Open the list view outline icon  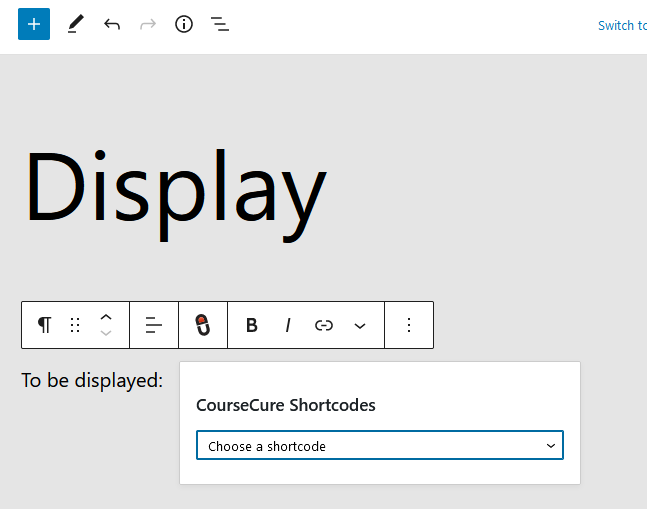(x=220, y=24)
